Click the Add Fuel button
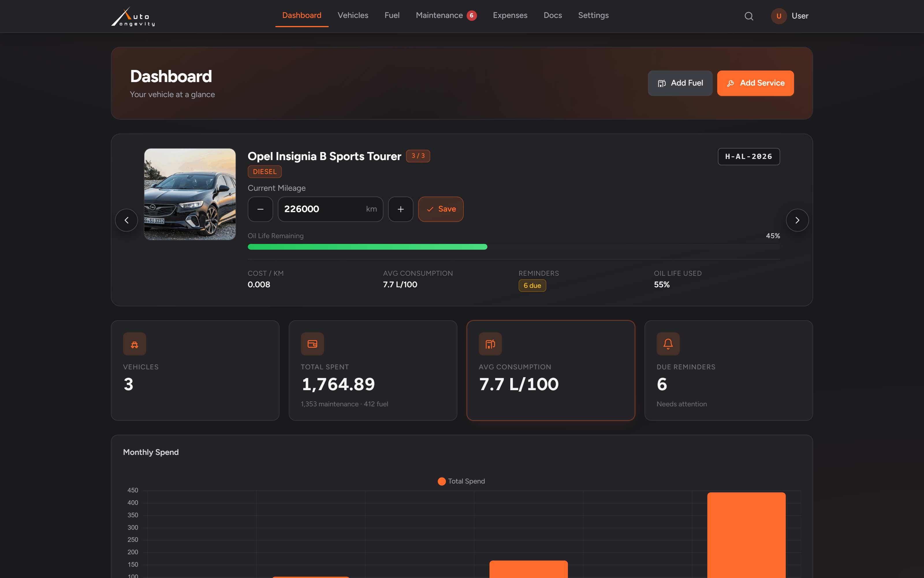 tap(680, 83)
